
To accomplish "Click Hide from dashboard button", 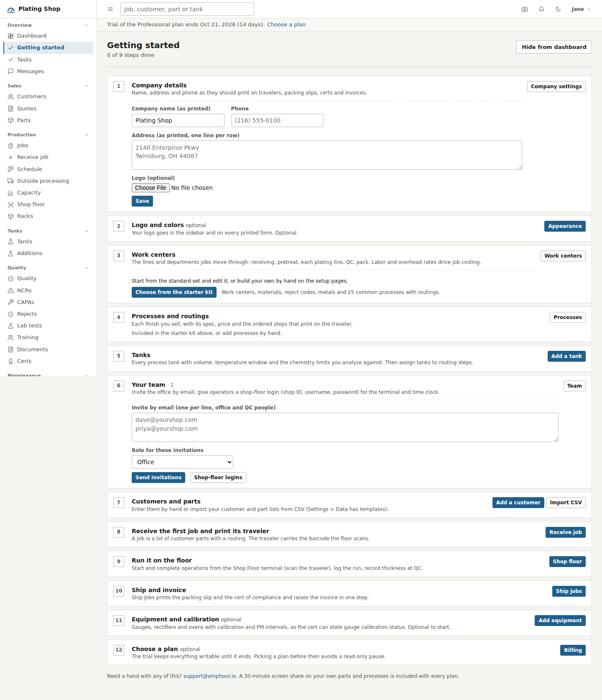I will [x=554, y=47].
